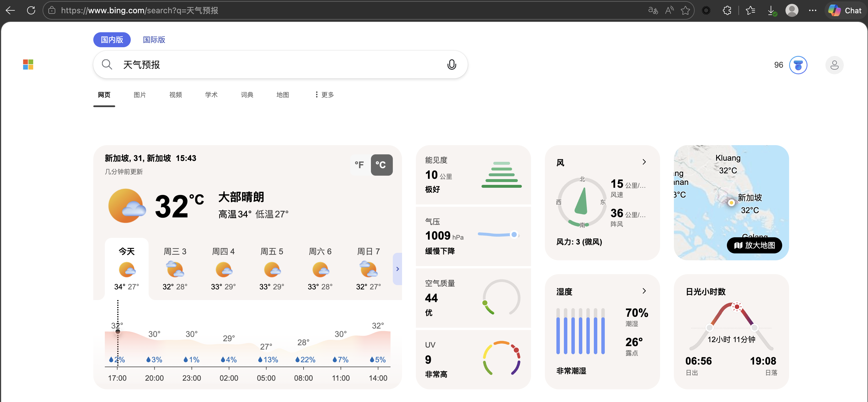Click the Microsoft logo
This screenshot has height=402, width=868.
click(28, 65)
